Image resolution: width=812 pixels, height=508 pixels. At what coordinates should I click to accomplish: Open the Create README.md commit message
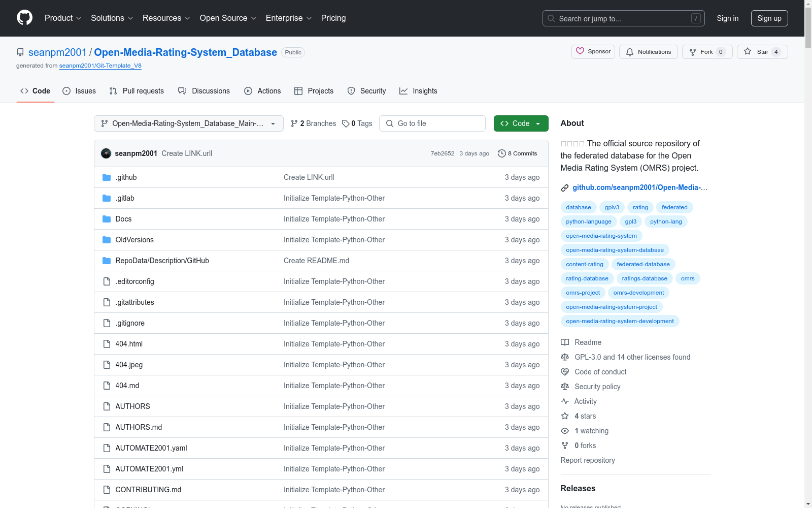316,261
